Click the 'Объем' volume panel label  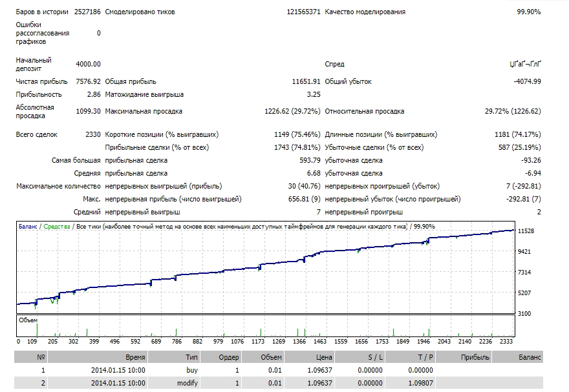tap(28, 320)
